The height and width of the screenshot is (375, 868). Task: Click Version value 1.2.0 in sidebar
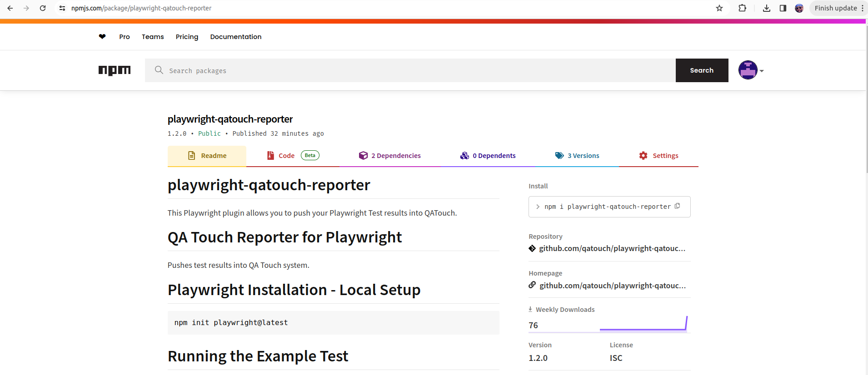538,358
